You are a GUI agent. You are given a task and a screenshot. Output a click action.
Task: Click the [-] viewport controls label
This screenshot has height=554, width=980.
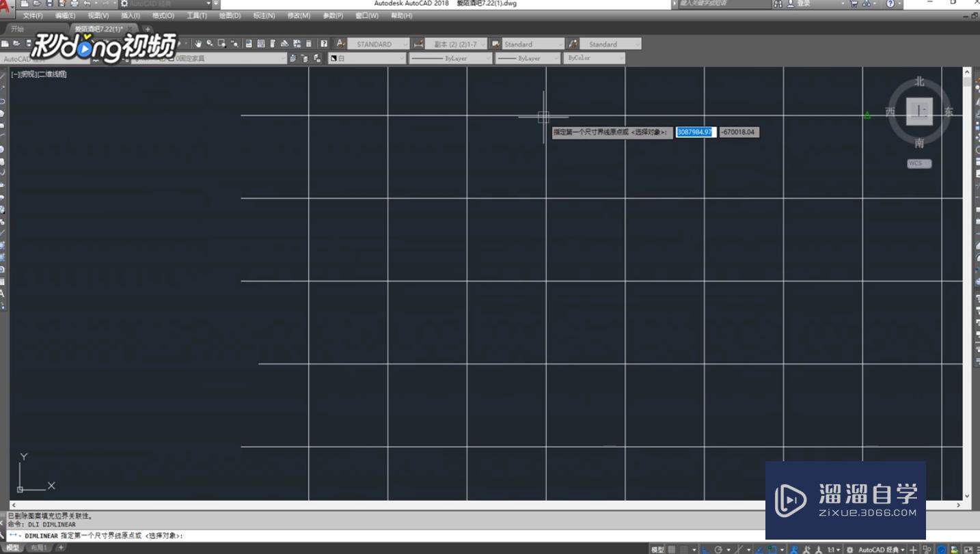tap(15, 74)
